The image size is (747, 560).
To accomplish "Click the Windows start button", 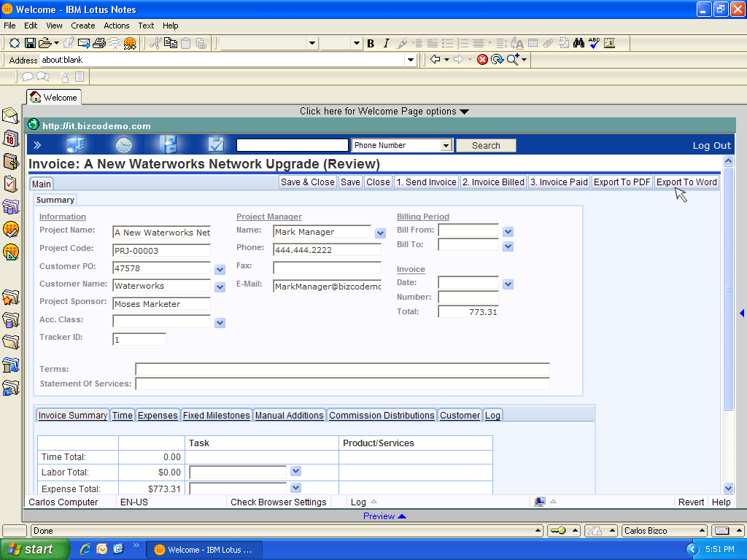I will pos(34,550).
